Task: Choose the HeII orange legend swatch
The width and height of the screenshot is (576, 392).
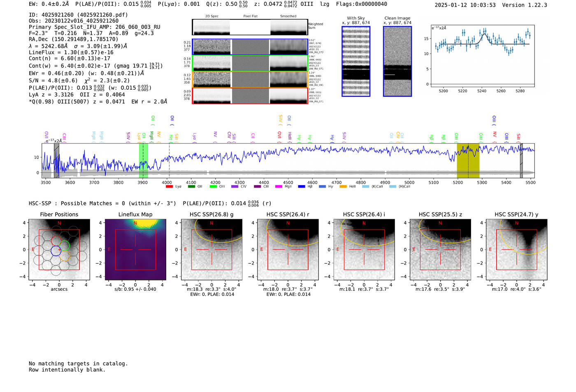Action: point(344,186)
